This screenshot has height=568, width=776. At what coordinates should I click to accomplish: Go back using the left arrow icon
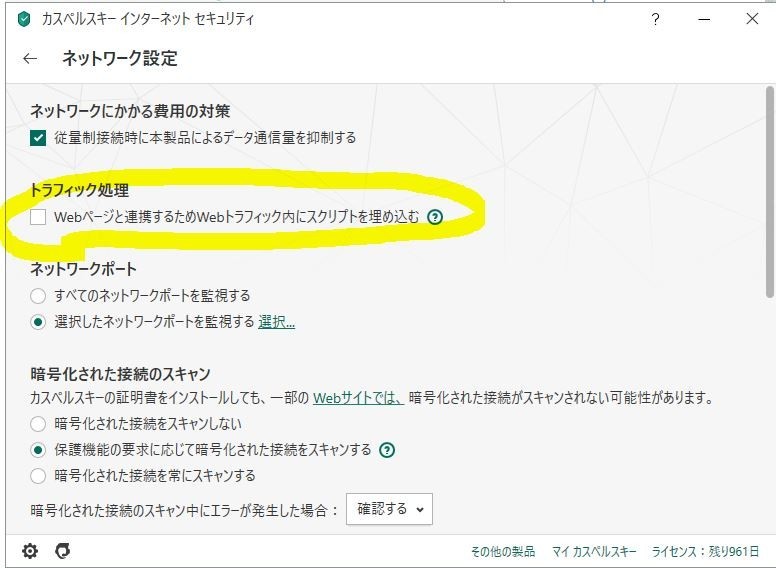30,58
